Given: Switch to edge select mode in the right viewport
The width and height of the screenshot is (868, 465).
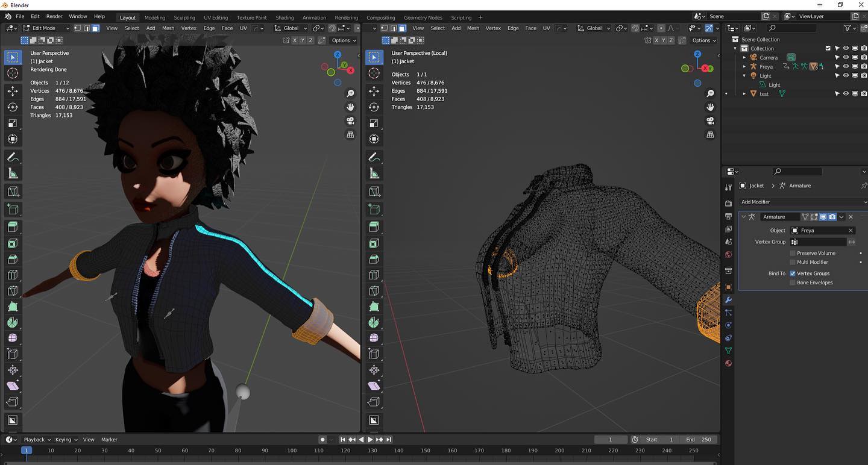Looking at the screenshot, I should coord(394,28).
